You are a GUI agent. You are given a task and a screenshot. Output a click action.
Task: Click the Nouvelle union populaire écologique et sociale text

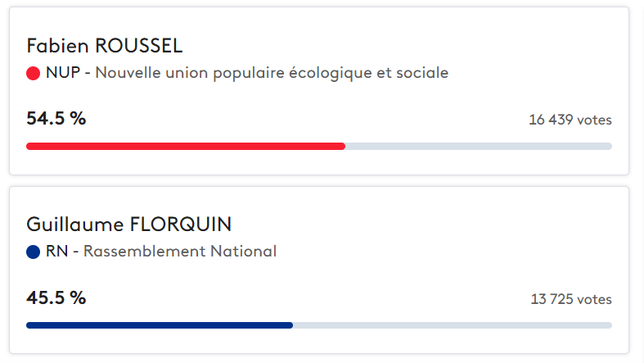coord(272,73)
